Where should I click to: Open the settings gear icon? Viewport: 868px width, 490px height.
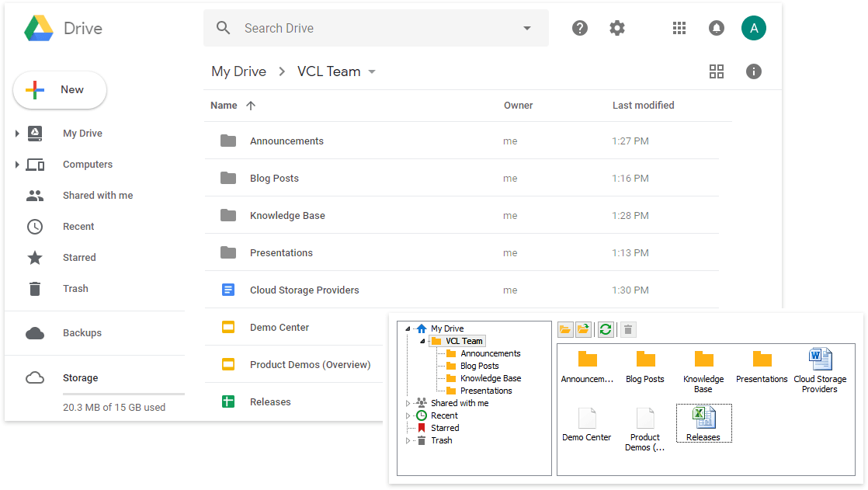click(617, 29)
